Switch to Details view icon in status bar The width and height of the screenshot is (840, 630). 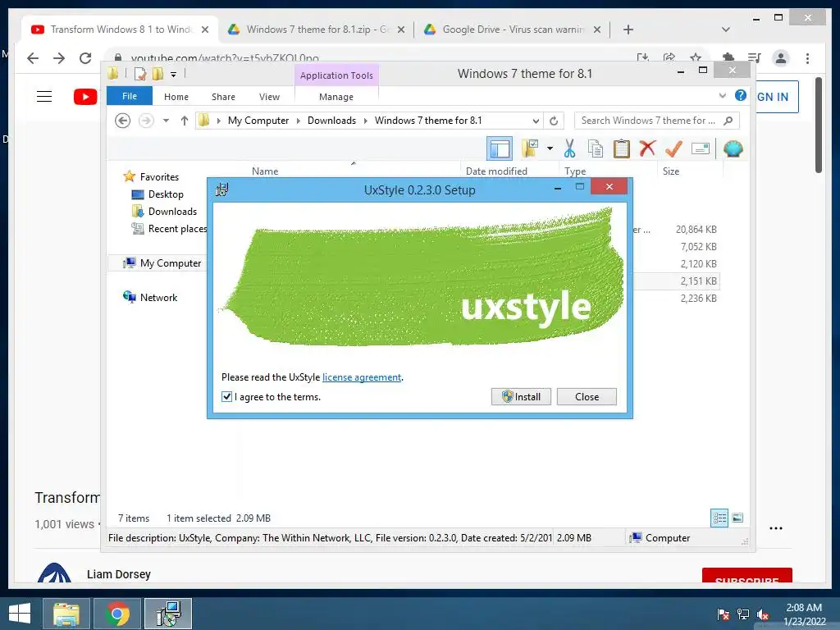[x=719, y=518]
